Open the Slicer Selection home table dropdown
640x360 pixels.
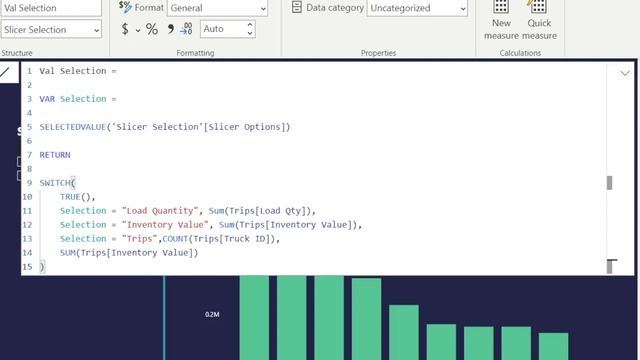click(51, 29)
